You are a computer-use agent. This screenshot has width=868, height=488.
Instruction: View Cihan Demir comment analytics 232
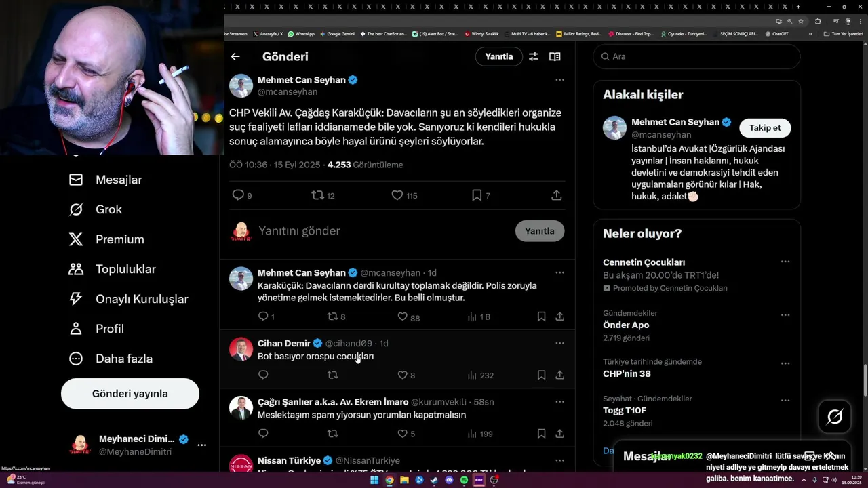click(x=480, y=375)
